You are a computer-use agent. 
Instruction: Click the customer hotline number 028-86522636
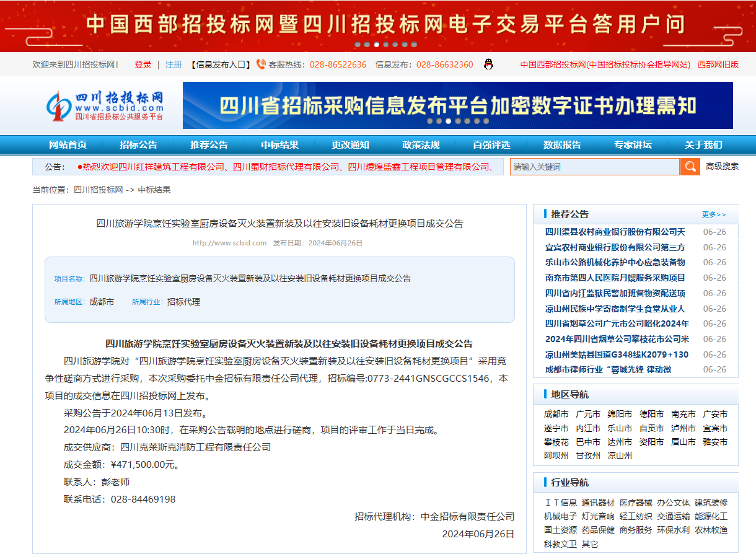tap(338, 64)
